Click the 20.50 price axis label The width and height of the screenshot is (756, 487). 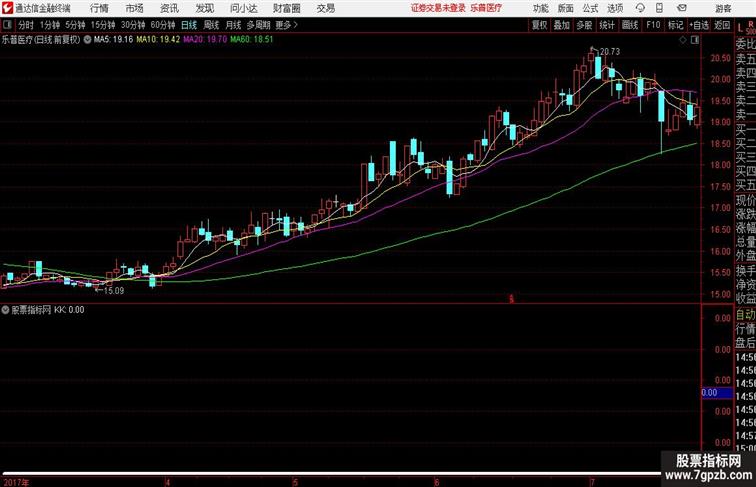tap(720, 58)
